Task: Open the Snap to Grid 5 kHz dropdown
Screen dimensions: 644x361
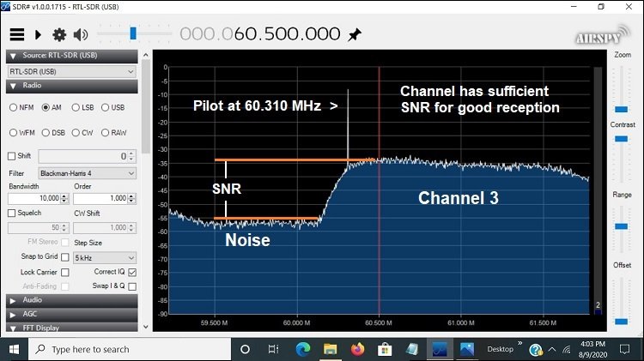Action: coord(106,257)
